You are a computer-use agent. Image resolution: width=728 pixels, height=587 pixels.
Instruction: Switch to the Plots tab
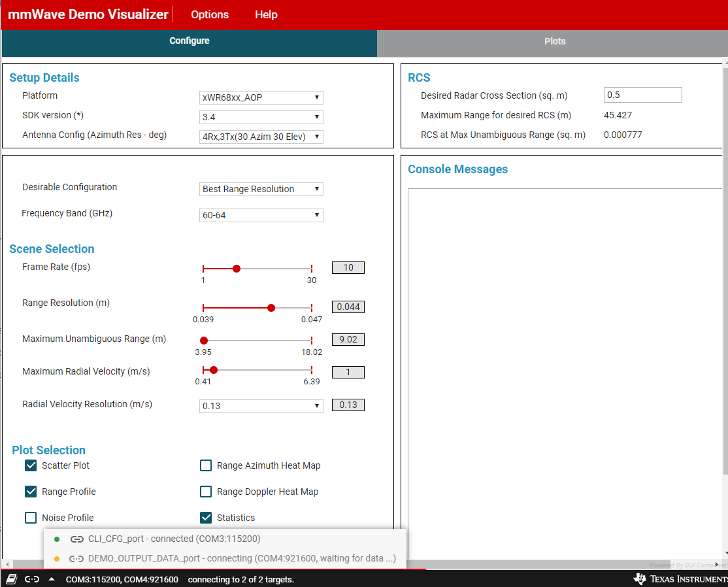tap(552, 43)
